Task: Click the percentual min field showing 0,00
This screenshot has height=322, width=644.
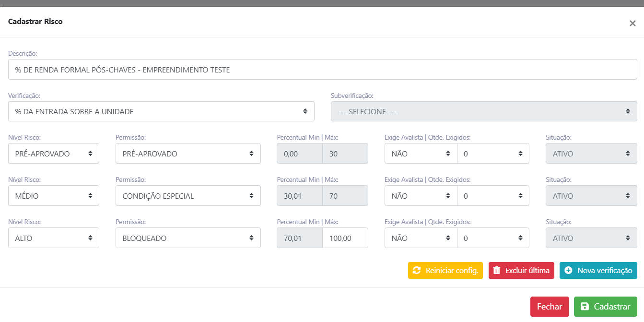Action: (x=300, y=154)
